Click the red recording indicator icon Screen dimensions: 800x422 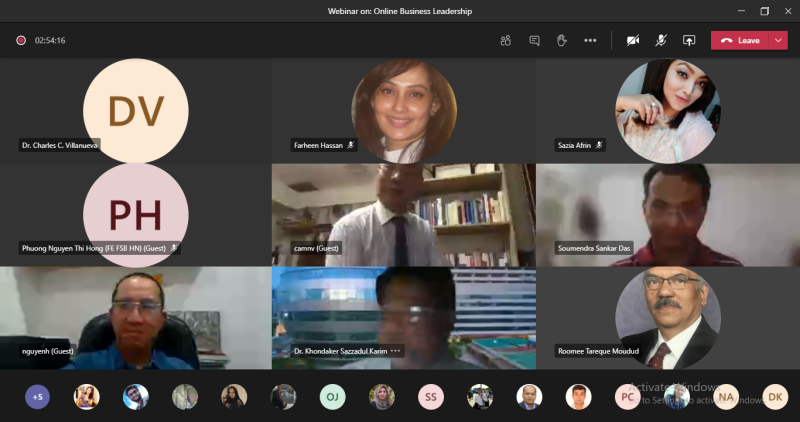[x=21, y=40]
